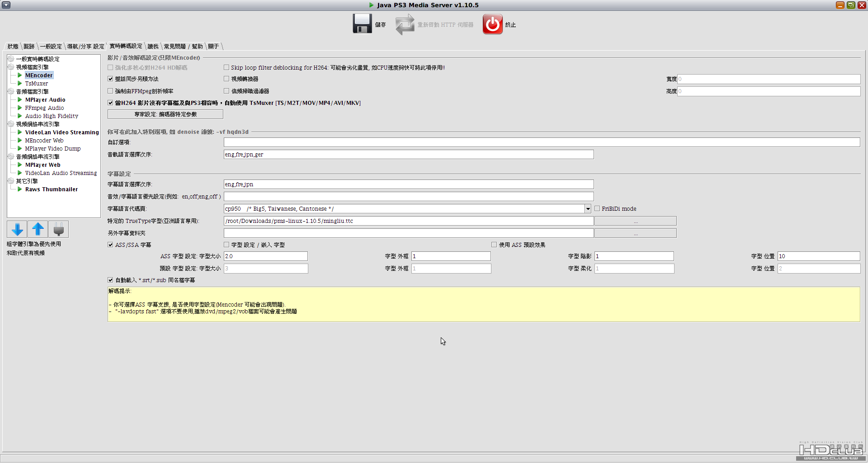Click browse button for TrueType font path
Viewport: 868px width, 463px height.
[636, 221]
